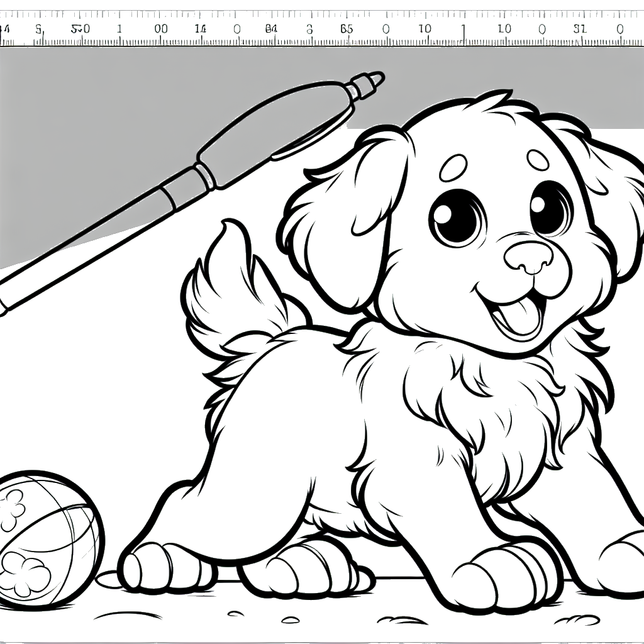
Task: Click the '65' mark on the ruler
Action: tap(347, 29)
